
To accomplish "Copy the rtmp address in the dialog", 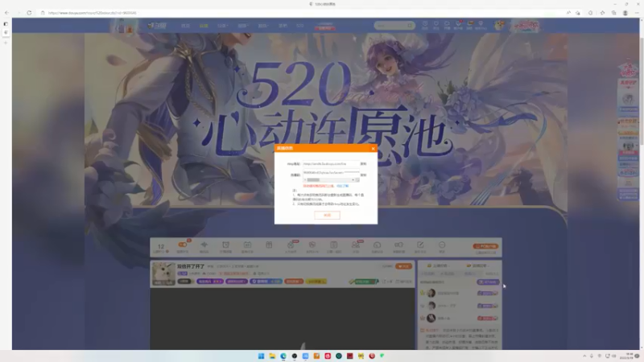I will [x=363, y=164].
